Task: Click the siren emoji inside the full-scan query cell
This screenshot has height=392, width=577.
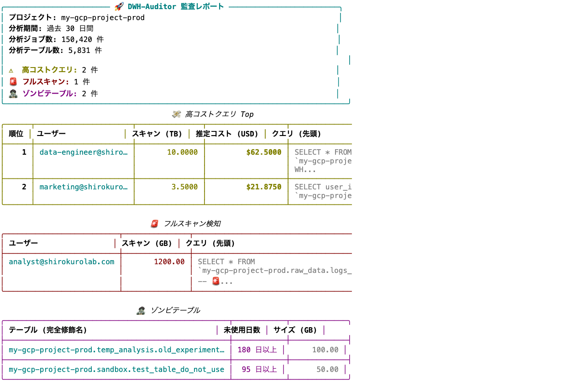Action: 216,282
